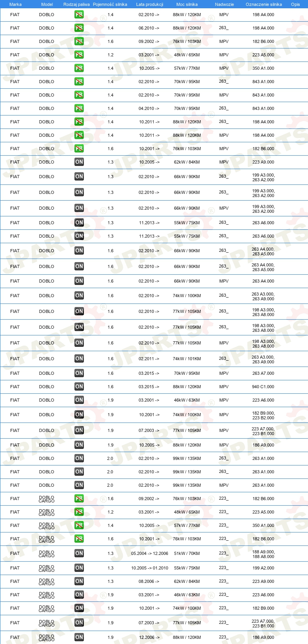Select the 02.2011 -> production date cell
This screenshot has height=644, width=308.
149,359
